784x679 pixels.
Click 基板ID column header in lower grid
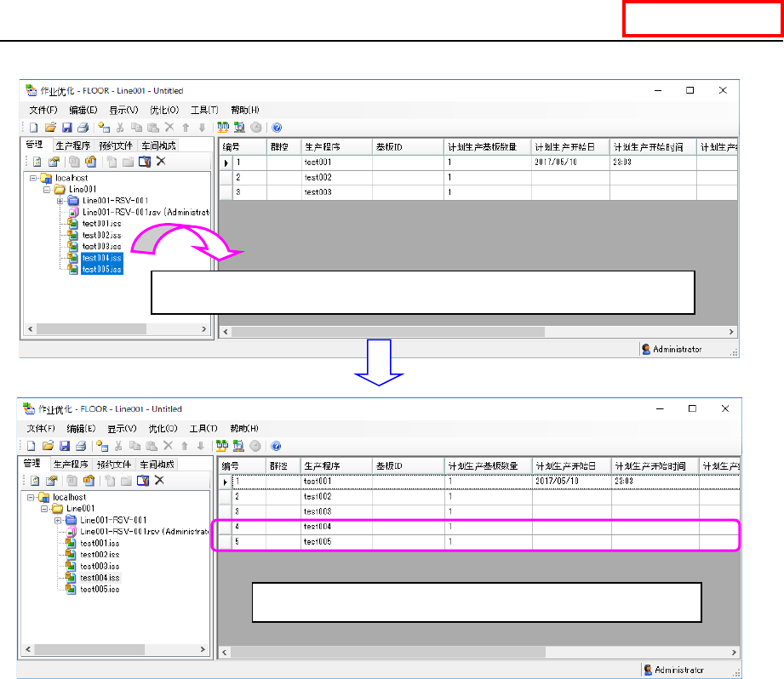(408, 465)
